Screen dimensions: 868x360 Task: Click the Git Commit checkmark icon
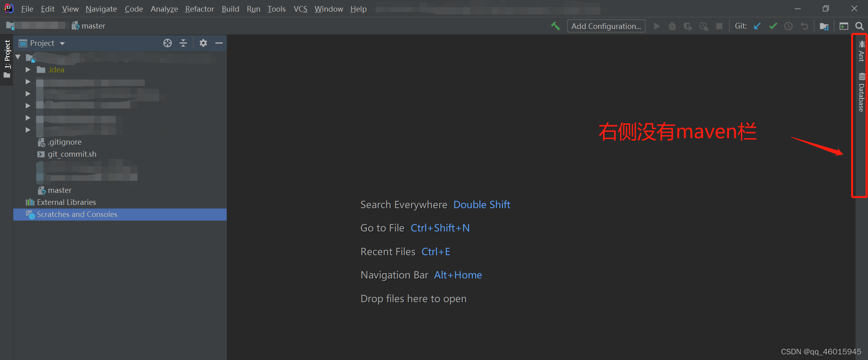coord(773,26)
